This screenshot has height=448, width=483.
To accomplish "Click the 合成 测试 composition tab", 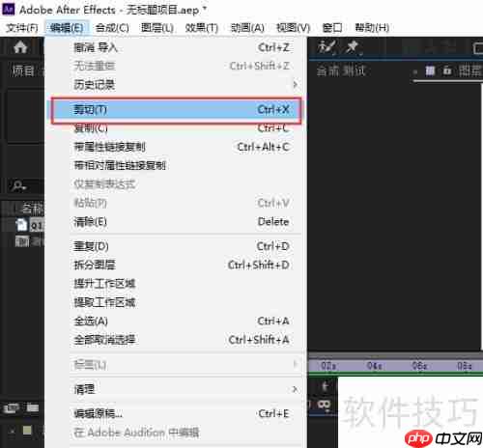I will [341, 70].
